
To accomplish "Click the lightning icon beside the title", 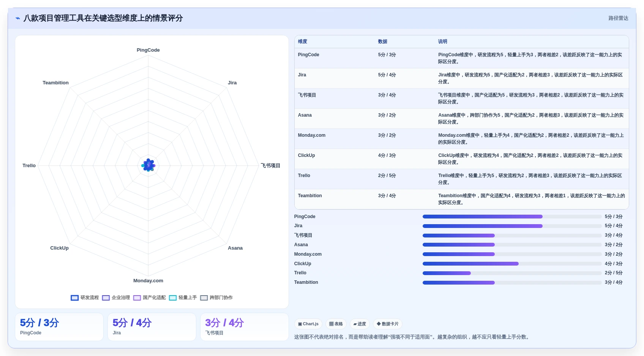I will (18, 18).
